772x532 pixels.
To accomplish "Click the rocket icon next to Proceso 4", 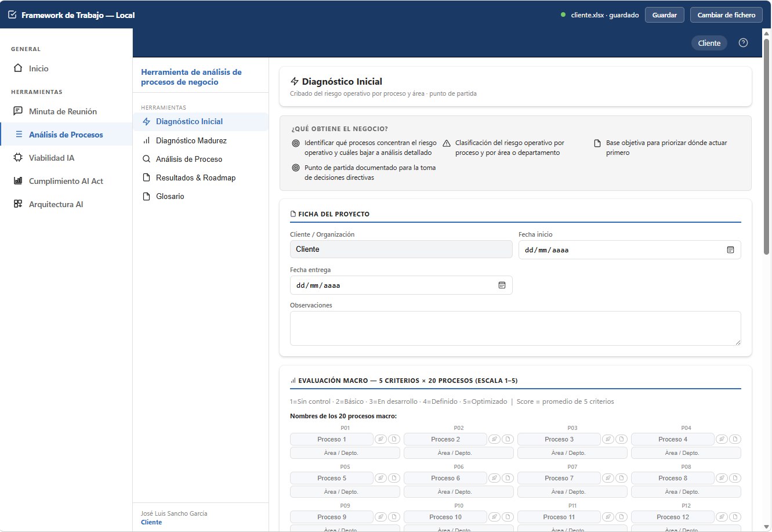I will 722,439.
